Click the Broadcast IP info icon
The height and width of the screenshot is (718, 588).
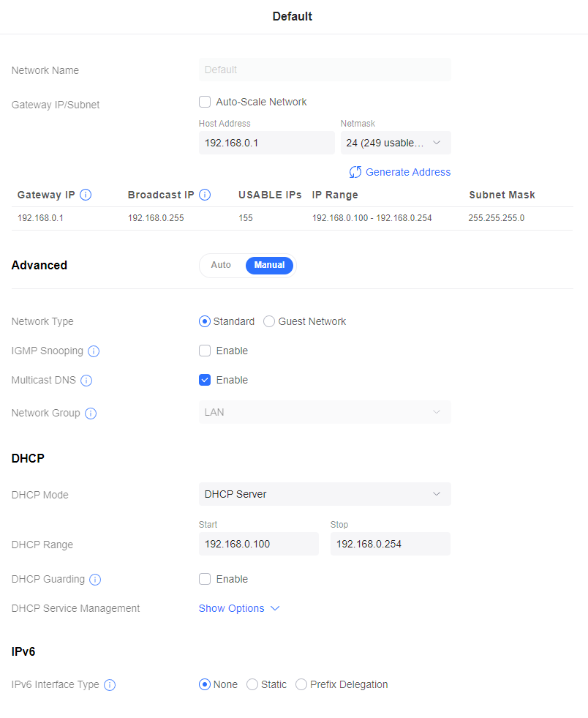[205, 195]
